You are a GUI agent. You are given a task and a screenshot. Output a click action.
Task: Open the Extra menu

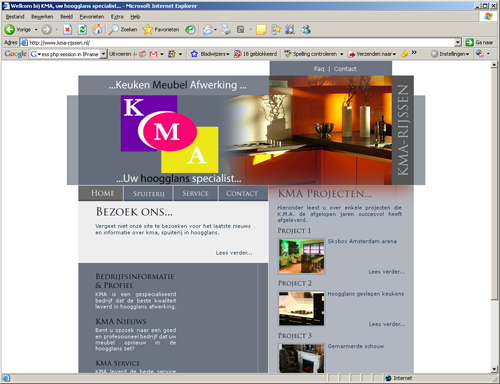pyautogui.click(x=117, y=17)
